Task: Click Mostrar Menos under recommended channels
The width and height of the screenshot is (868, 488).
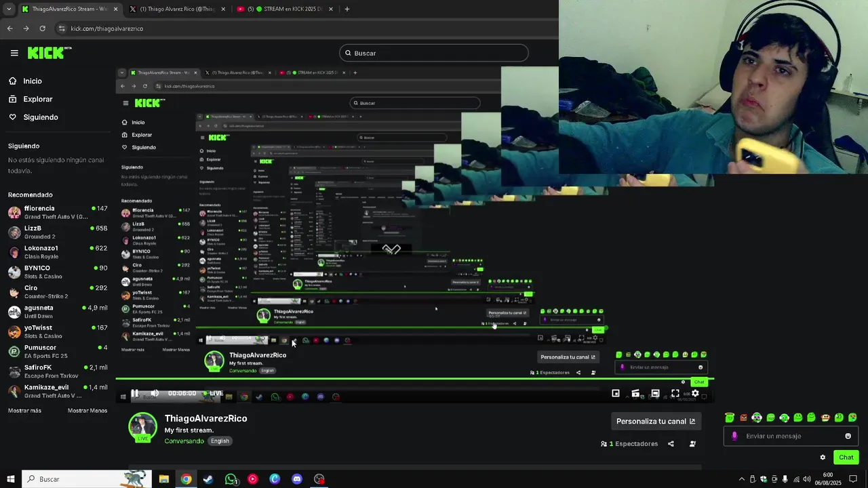Action: (87, 411)
